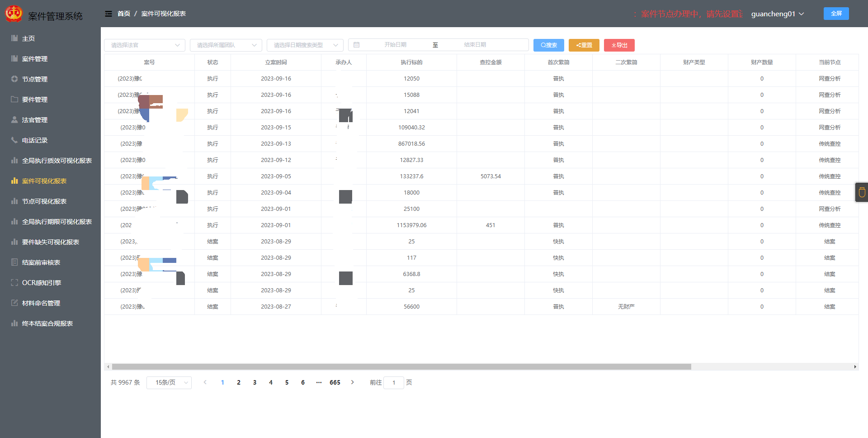Click the 节点可视化报表 chart icon
This screenshot has height=438, width=868.
[x=14, y=201]
